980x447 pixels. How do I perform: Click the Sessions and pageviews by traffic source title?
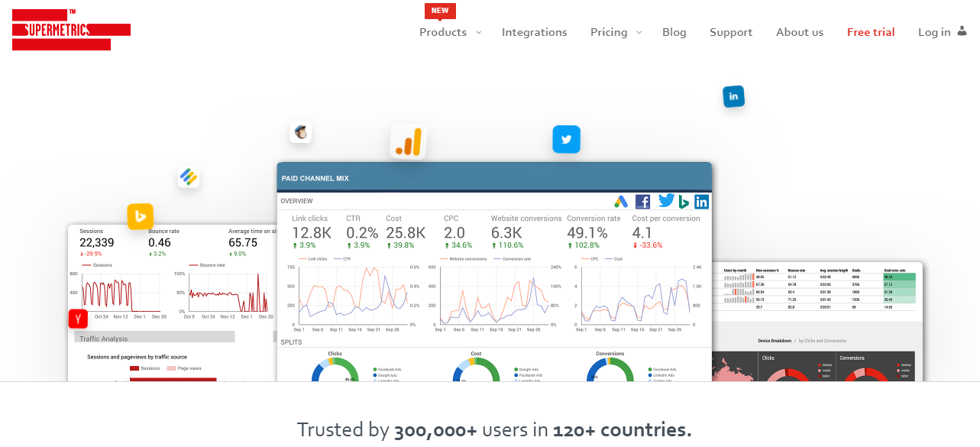pyautogui.click(x=137, y=357)
